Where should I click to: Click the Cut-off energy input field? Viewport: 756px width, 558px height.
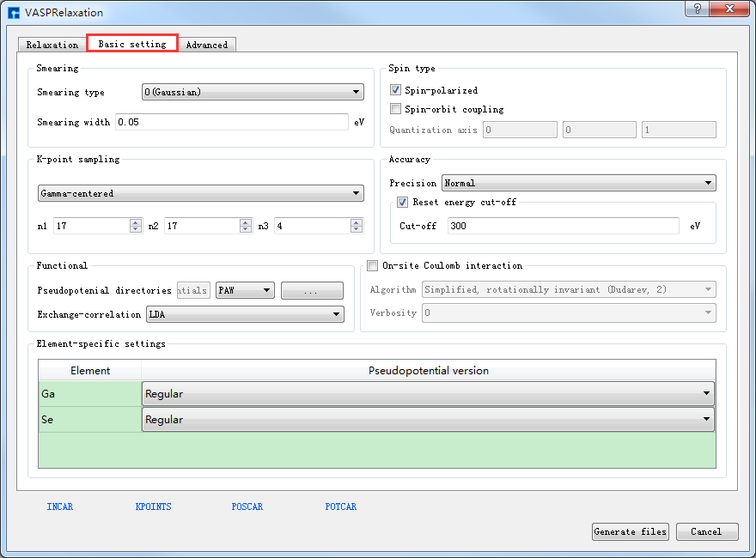click(563, 226)
